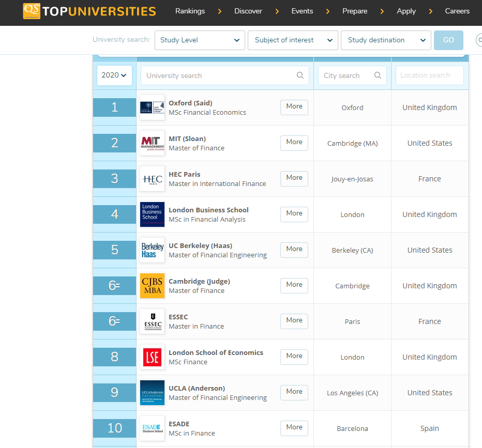Click More for HEC Paris
The width and height of the screenshot is (482, 448).
click(x=294, y=178)
